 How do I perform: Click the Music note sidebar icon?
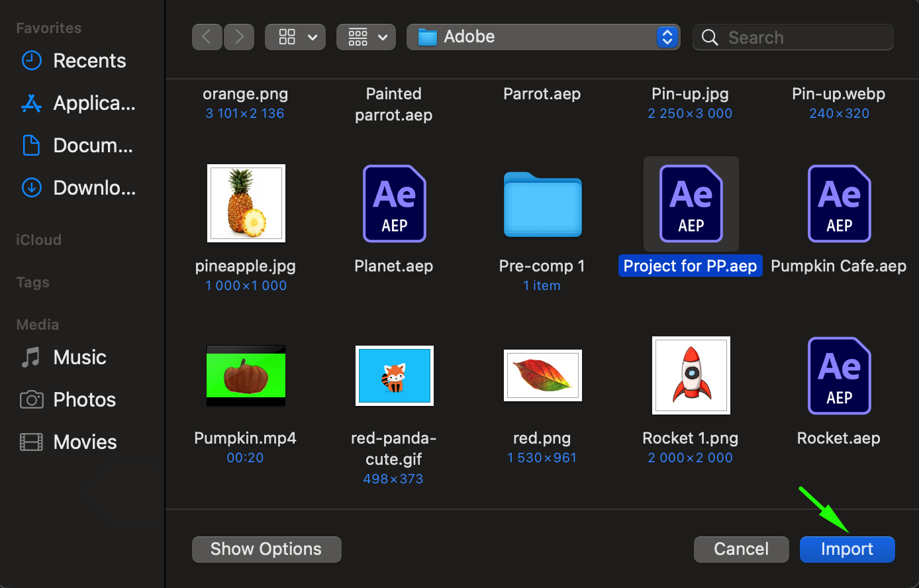[31, 358]
